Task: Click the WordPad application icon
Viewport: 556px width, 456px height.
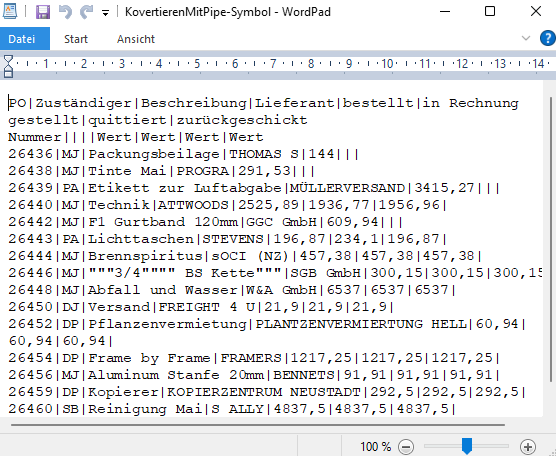Action: [10, 11]
